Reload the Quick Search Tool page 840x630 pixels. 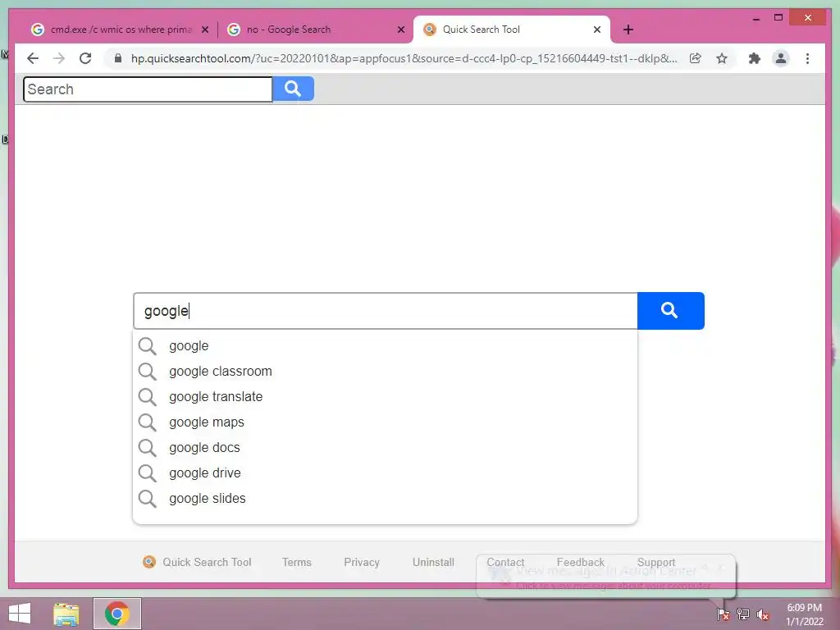coord(85,58)
